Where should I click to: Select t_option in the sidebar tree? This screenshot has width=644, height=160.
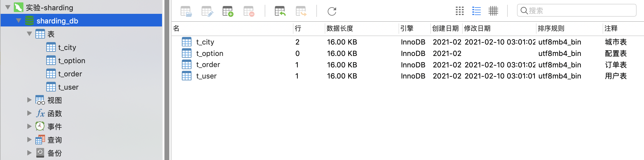[71, 60]
